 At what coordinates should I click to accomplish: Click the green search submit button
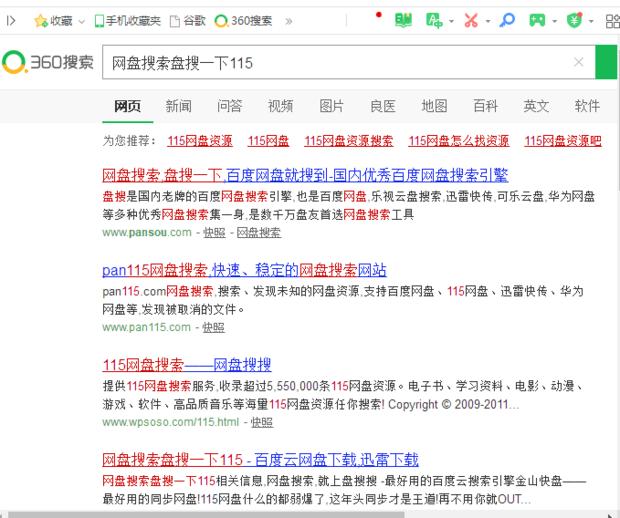607,62
